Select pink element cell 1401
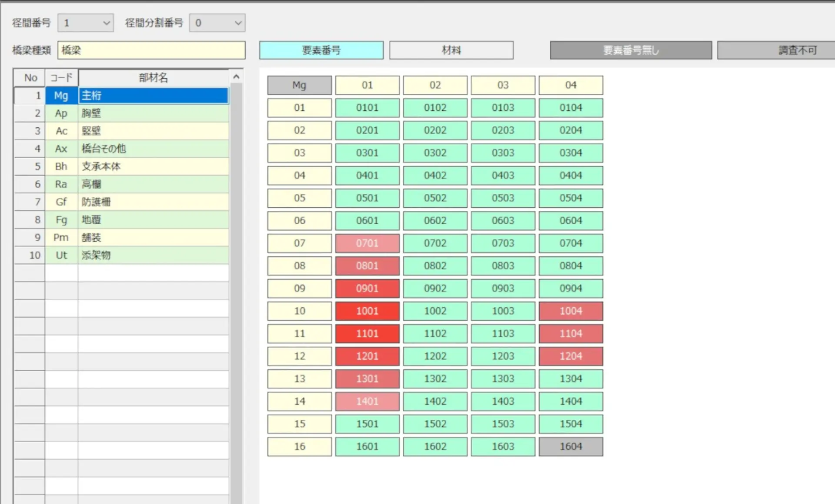The width and height of the screenshot is (835, 504). (x=367, y=401)
